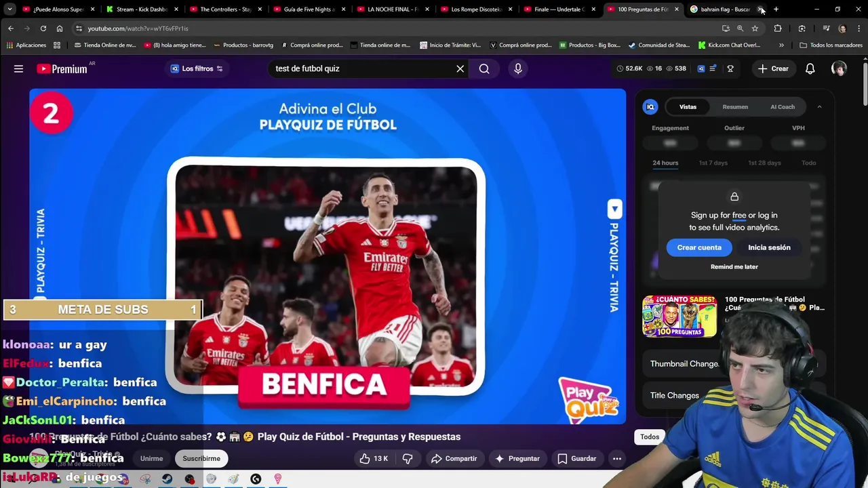Click the list icon beside the stats bar IQ
This screenshot has height=488, width=868.
712,68
